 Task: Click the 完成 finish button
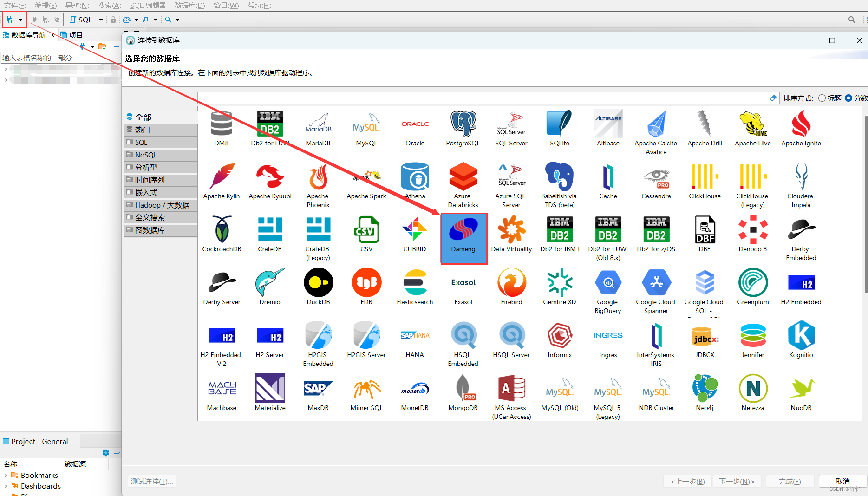pyautogui.click(x=790, y=482)
